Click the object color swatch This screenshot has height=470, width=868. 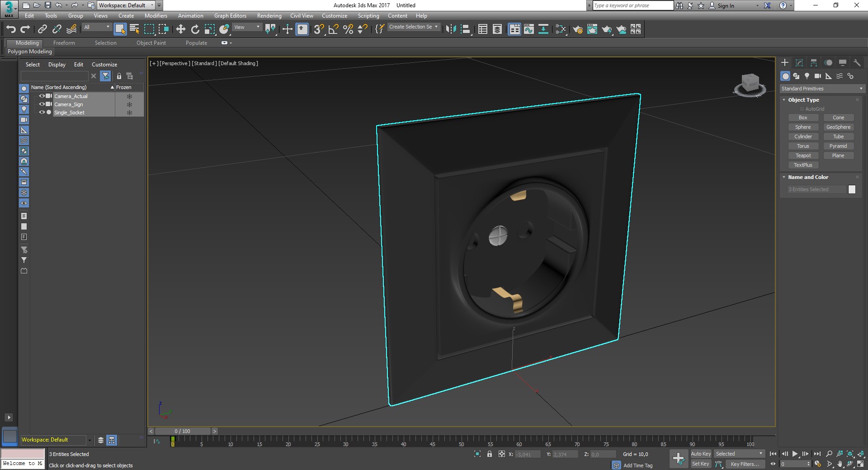pyautogui.click(x=852, y=189)
